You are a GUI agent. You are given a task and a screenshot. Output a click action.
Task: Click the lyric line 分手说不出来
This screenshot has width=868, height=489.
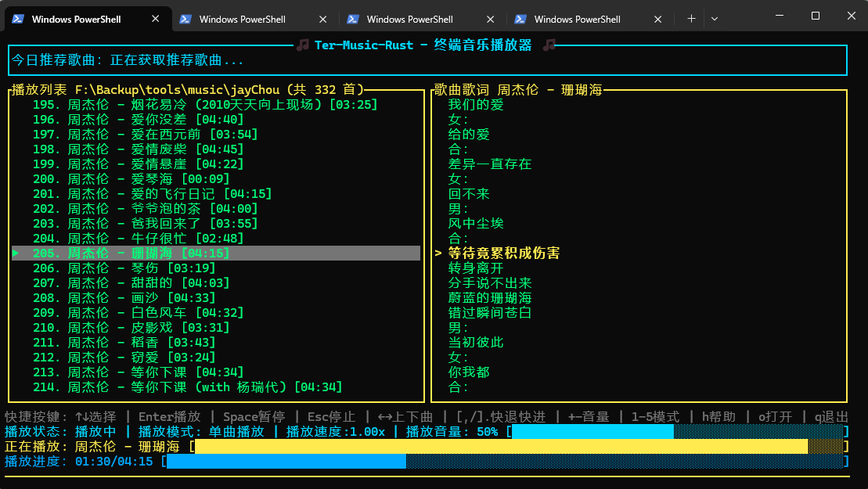coord(490,283)
